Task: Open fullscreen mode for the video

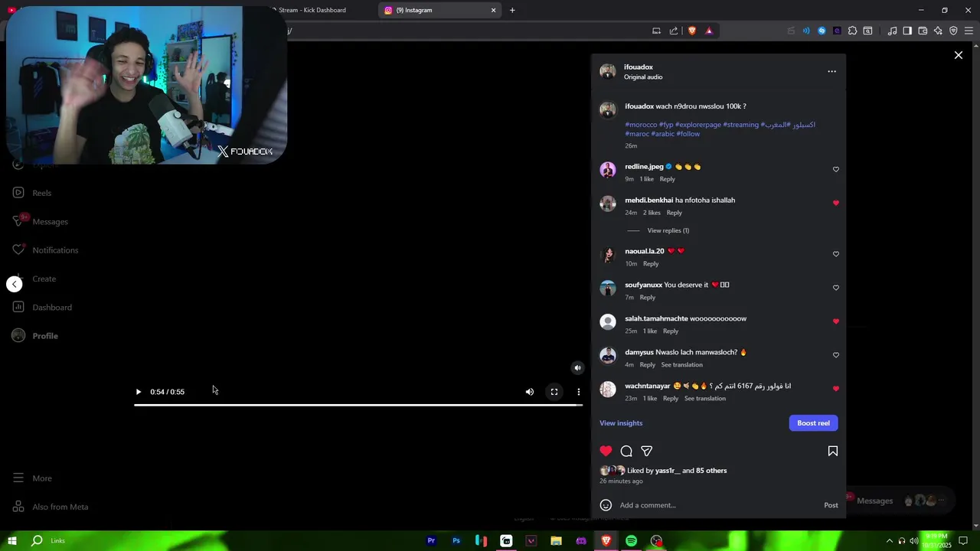Action: click(x=554, y=392)
